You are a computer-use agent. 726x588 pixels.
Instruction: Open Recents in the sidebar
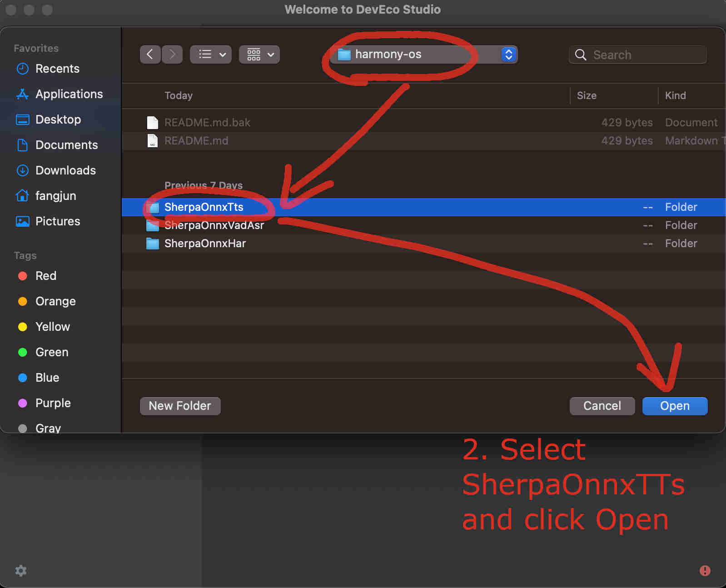[x=57, y=69]
